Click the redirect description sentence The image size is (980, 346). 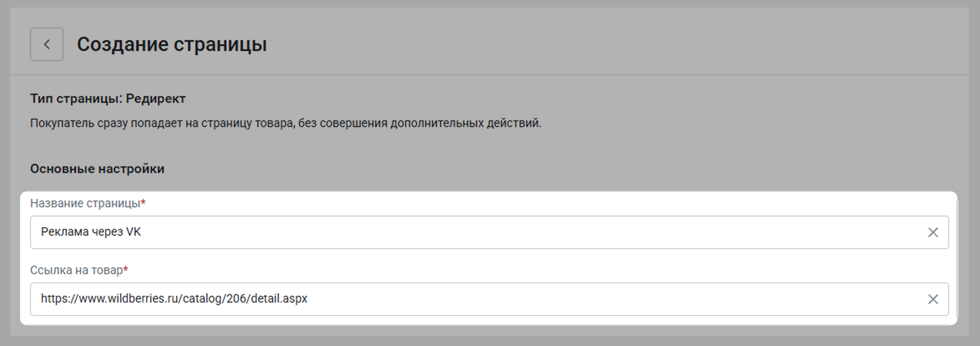(285, 123)
